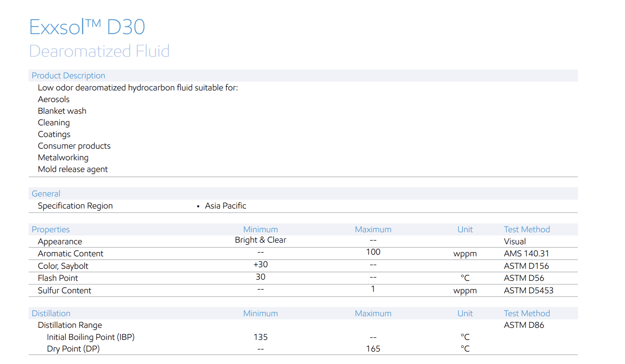Click the '+30' Saybolt color minimum value
This screenshot has height=364, width=625.
coord(261,264)
